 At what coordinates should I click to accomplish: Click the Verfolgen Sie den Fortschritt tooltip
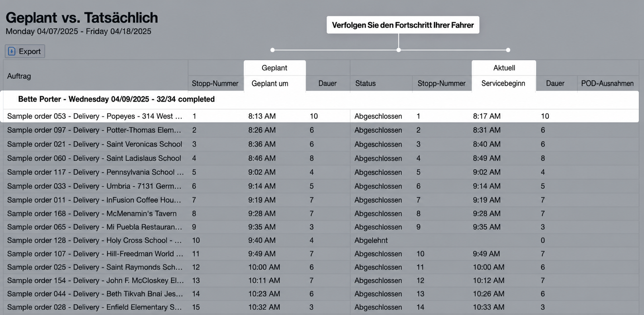[x=403, y=25]
